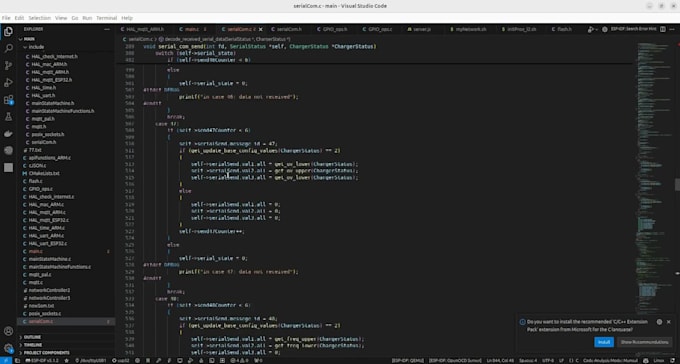Click ESP-IDF: Search Error Hint button
This screenshot has width=680, height=364.
(633, 29)
